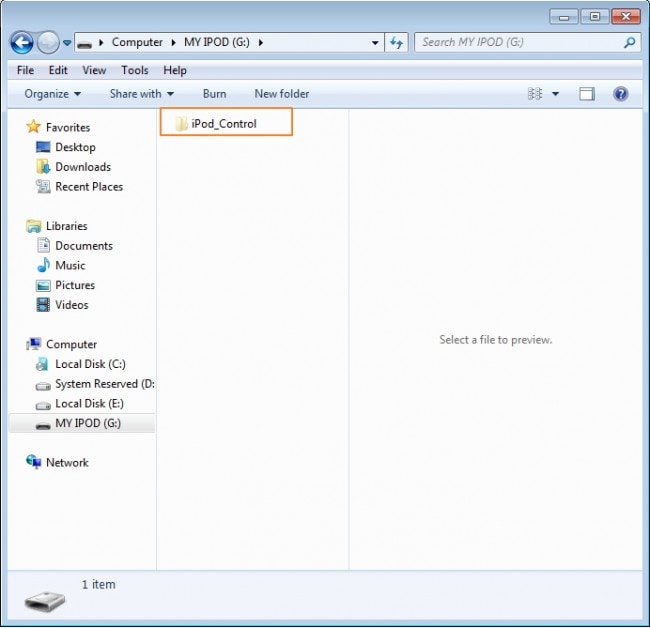Click the Videos film icon

pyautogui.click(x=43, y=305)
